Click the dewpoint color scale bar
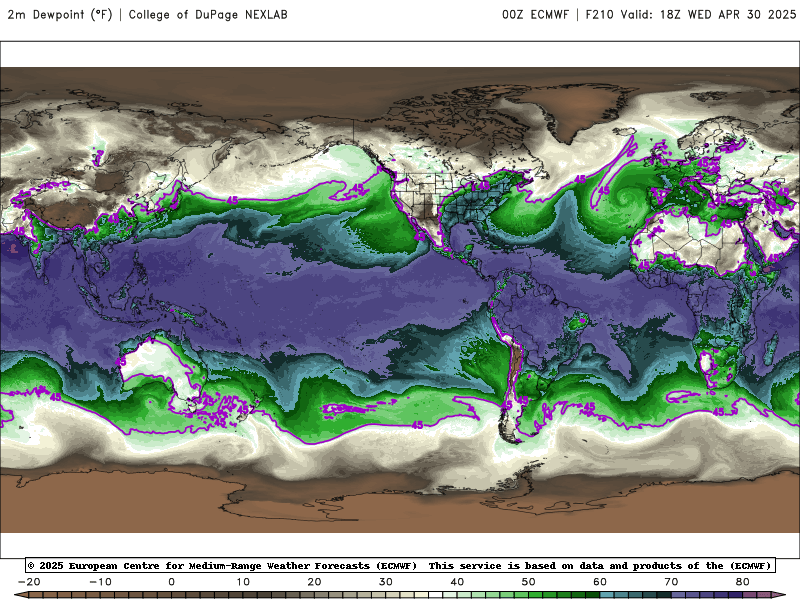800x600 pixels. [x=400, y=595]
